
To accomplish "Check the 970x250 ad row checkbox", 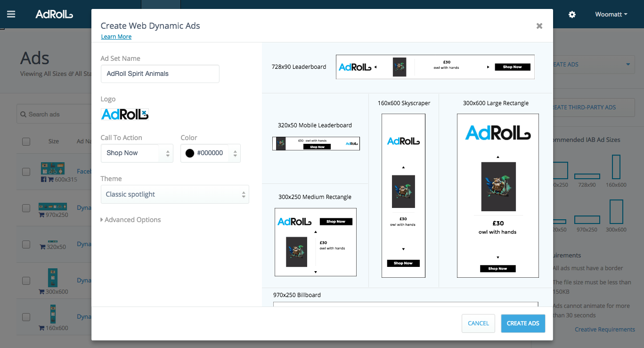I will tap(26, 208).
